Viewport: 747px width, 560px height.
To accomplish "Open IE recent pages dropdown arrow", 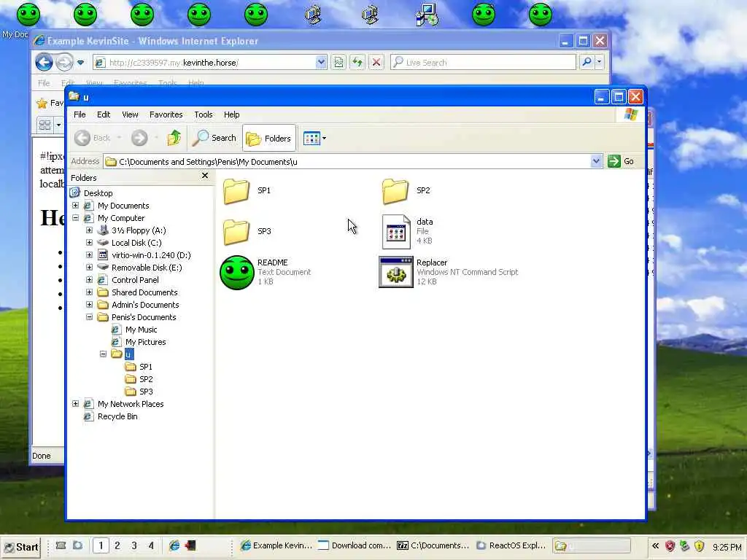I will 80,63.
